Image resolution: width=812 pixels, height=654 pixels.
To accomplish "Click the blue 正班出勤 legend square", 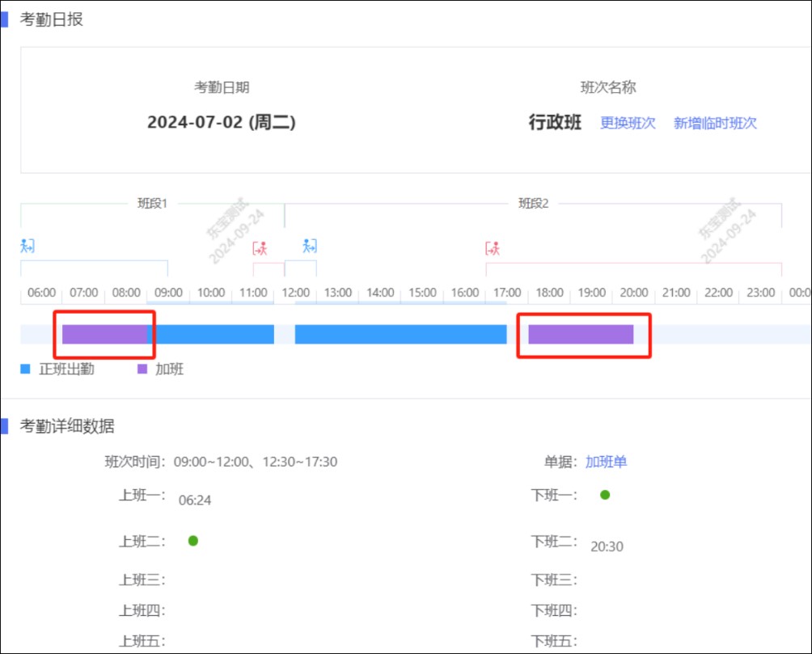I will click(25, 369).
